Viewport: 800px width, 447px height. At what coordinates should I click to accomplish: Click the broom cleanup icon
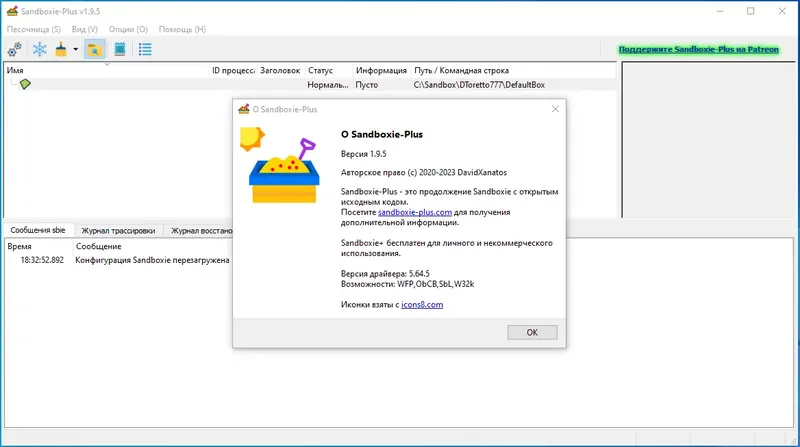(x=61, y=49)
